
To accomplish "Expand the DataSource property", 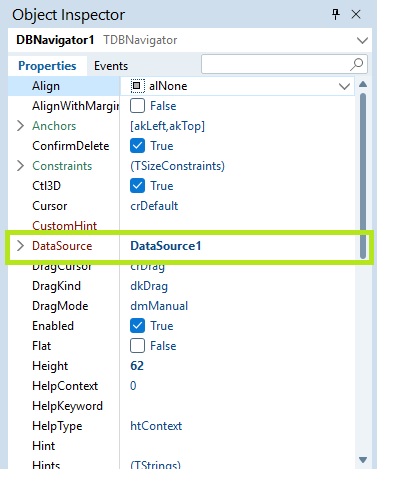I will pyautogui.click(x=20, y=246).
